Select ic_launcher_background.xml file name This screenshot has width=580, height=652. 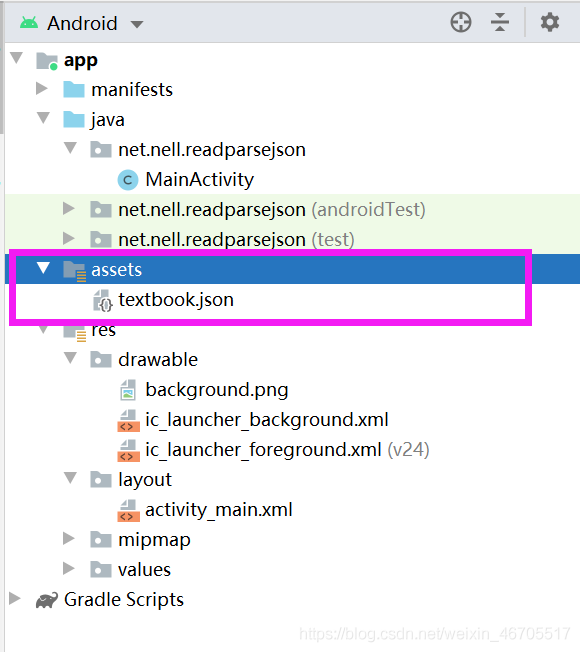coord(267,420)
